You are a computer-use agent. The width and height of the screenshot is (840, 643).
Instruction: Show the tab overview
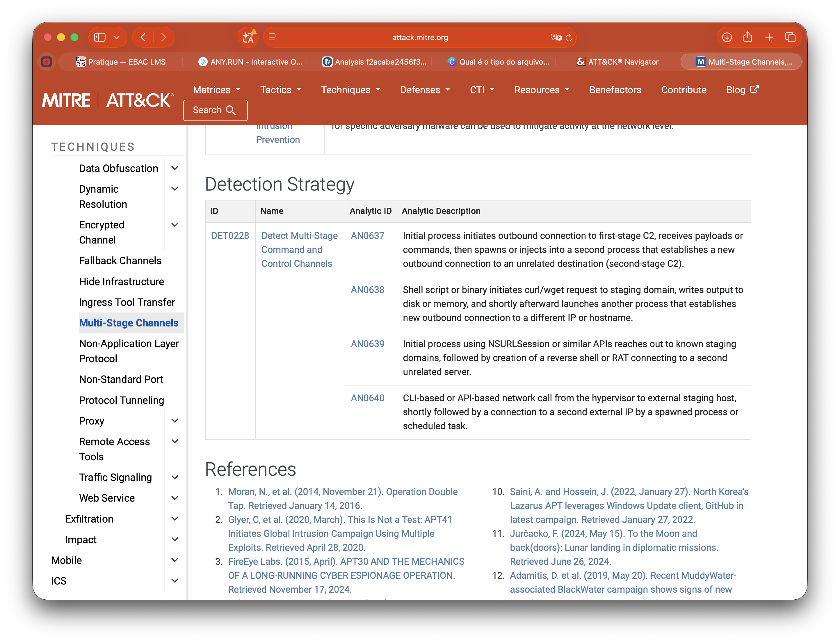790,37
